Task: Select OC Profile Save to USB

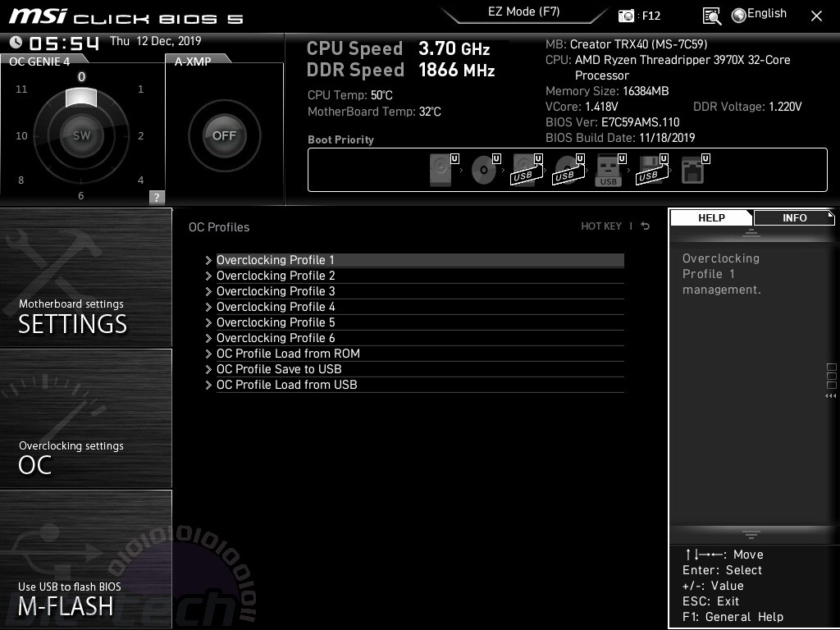Action: pos(420,369)
